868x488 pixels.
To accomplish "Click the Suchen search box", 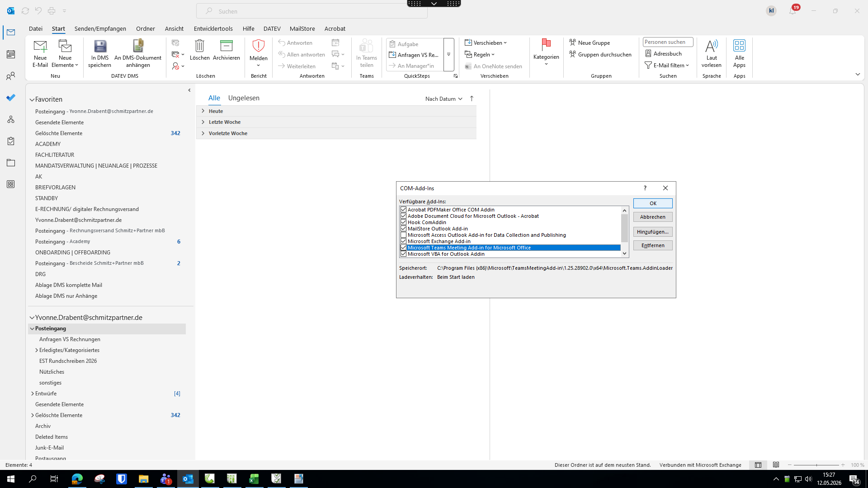I will point(312,11).
